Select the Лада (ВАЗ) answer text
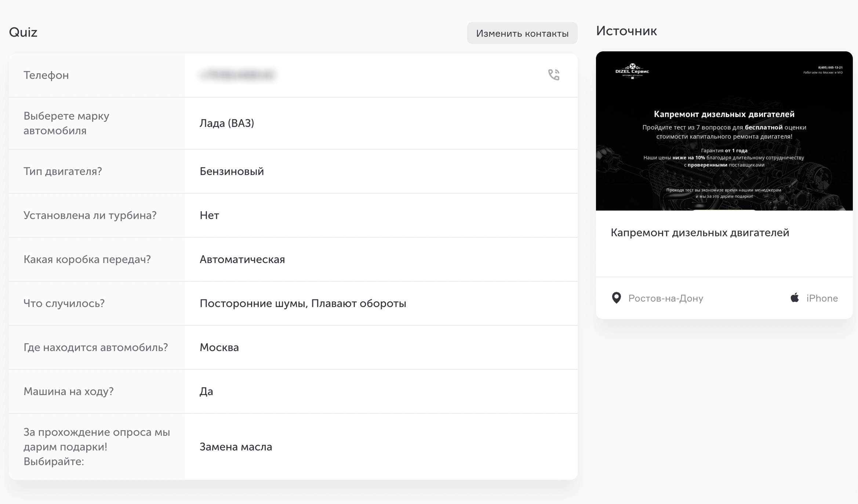The height and width of the screenshot is (504, 858). [x=227, y=123]
